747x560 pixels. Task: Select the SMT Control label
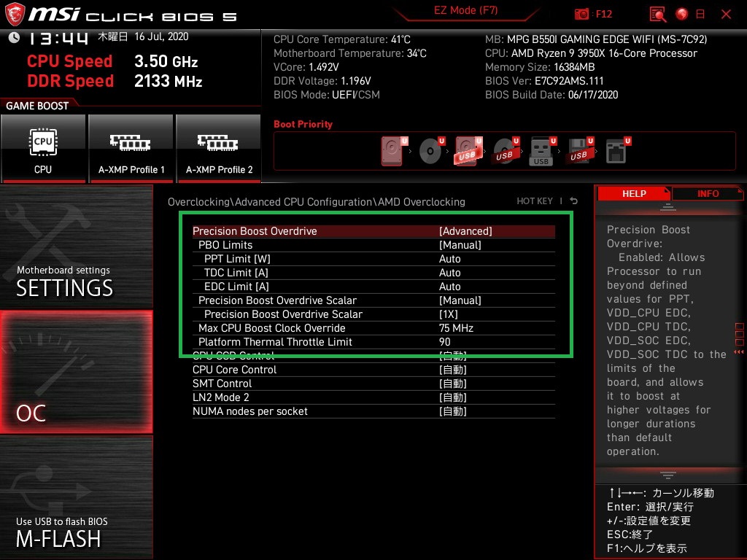tap(222, 384)
